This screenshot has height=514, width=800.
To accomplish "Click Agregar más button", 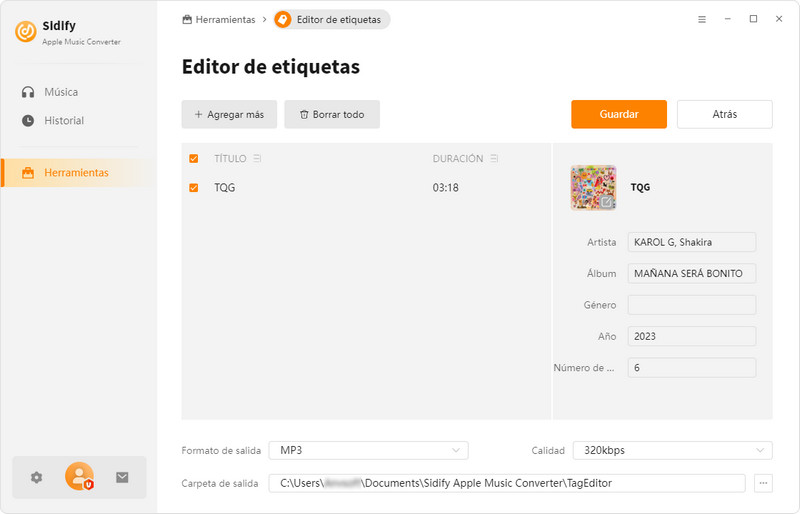I will point(229,114).
